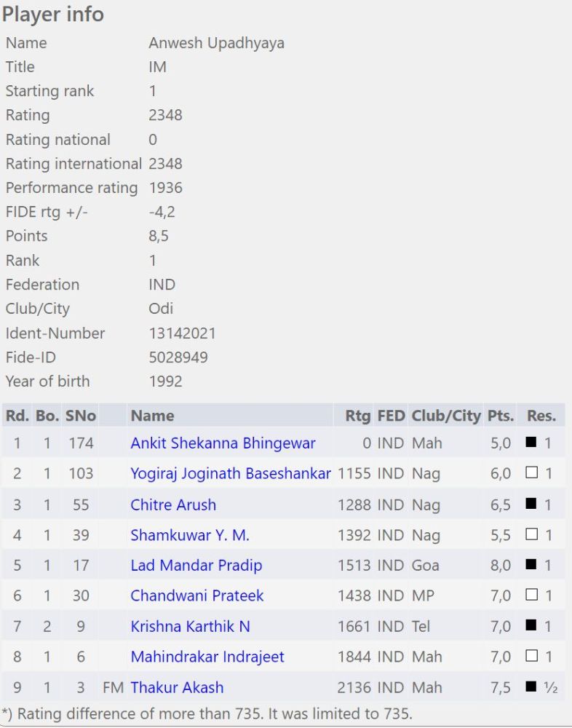Click the black piece square in round 5

pos(531,565)
